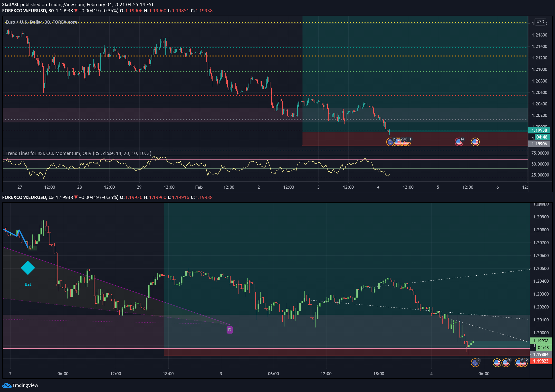
Task: Select the Euro / U.S. Dollar chart title
Action: pos(41,22)
